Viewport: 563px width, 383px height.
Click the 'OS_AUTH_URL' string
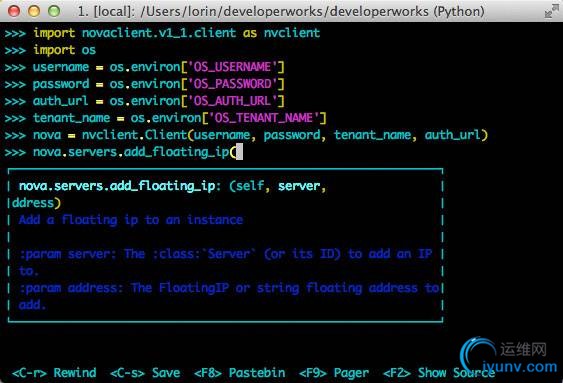pyautogui.click(x=233, y=101)
